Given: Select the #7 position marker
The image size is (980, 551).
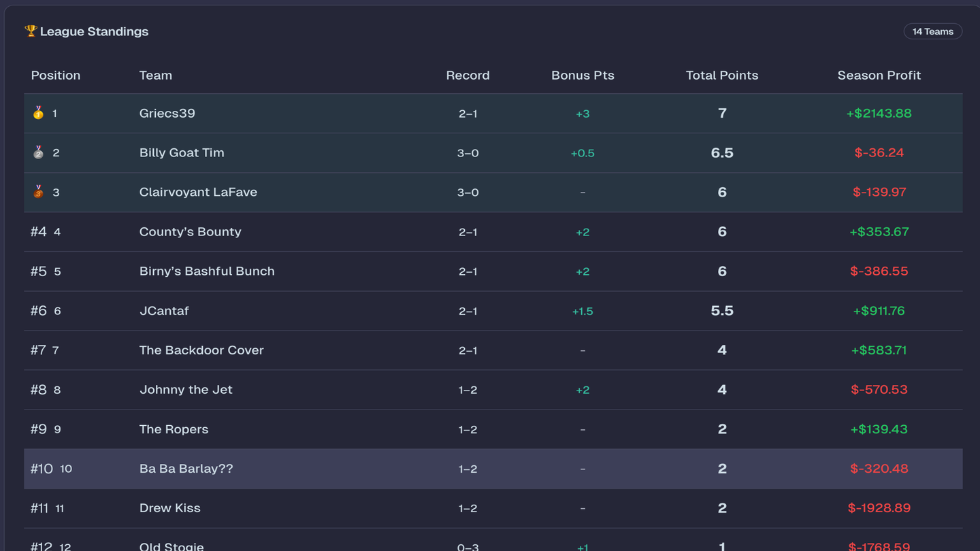Looking at the screenshot, I should pos(38,350).
